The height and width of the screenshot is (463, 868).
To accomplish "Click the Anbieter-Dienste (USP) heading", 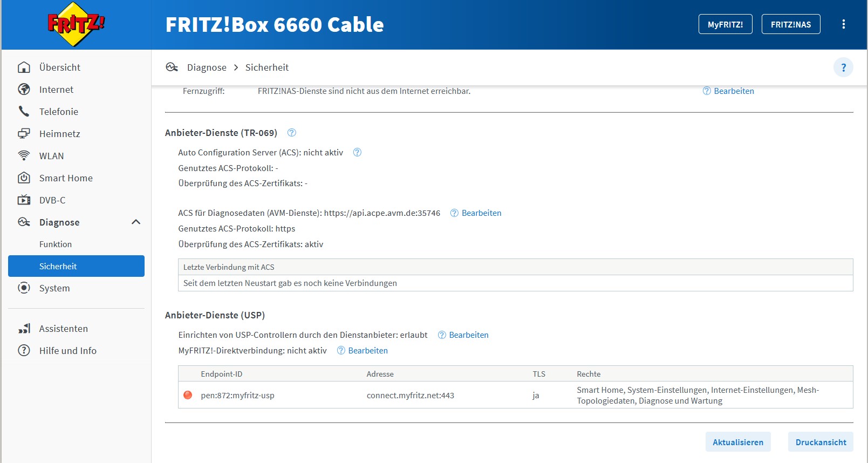I will click(215, 315).
